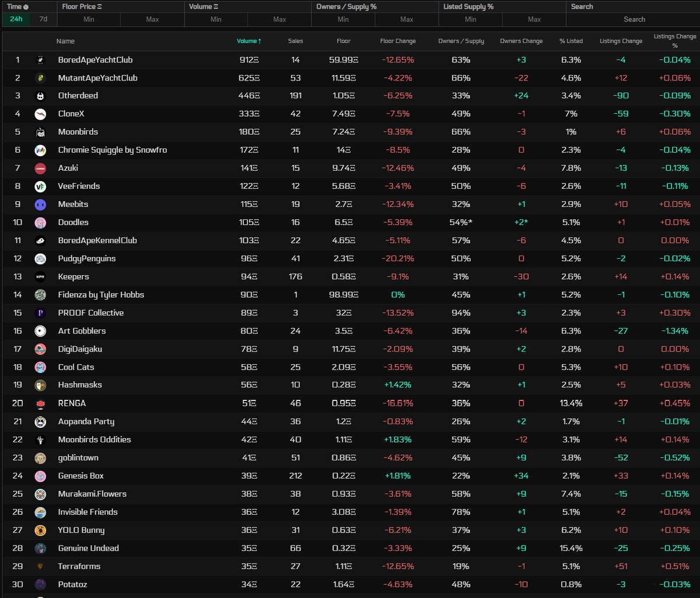
Task: Click the Volume Max filter field
Action: pos(279,19)
